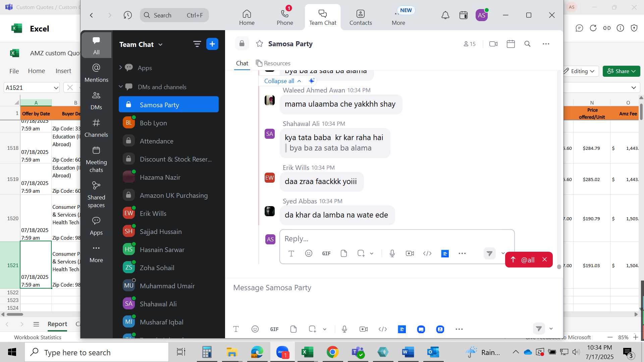Start a video meeting in Samosa Party
Viewport: 644px width, 362px height.
click(x=493, y=44)
